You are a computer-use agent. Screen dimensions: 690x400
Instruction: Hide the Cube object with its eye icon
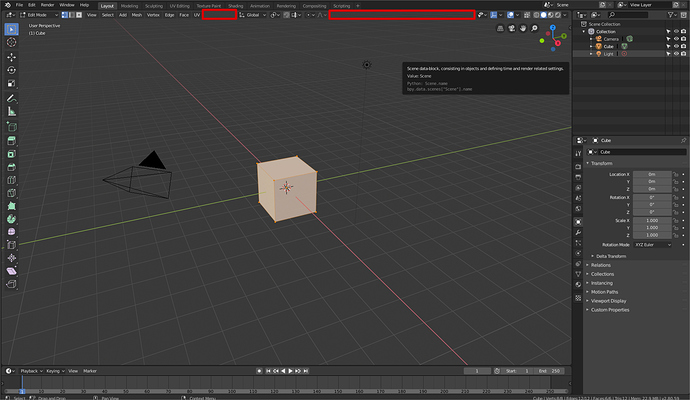[676, 46]
